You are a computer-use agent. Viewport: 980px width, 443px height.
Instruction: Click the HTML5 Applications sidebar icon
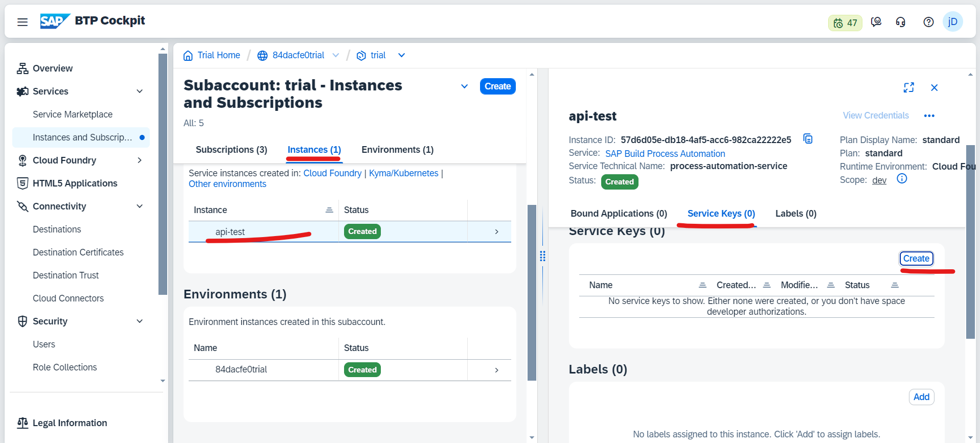point(22,183)
